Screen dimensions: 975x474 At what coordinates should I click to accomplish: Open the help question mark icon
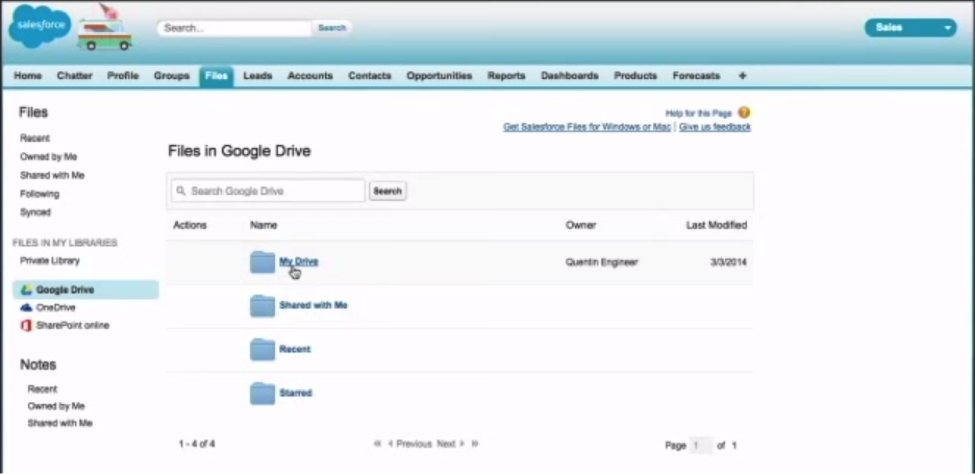pos(744,113)
